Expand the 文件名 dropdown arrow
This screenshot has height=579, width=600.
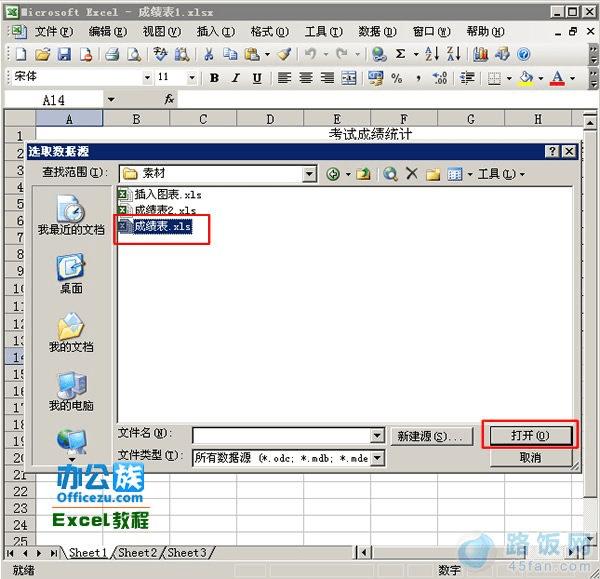(x=377, y=435)
